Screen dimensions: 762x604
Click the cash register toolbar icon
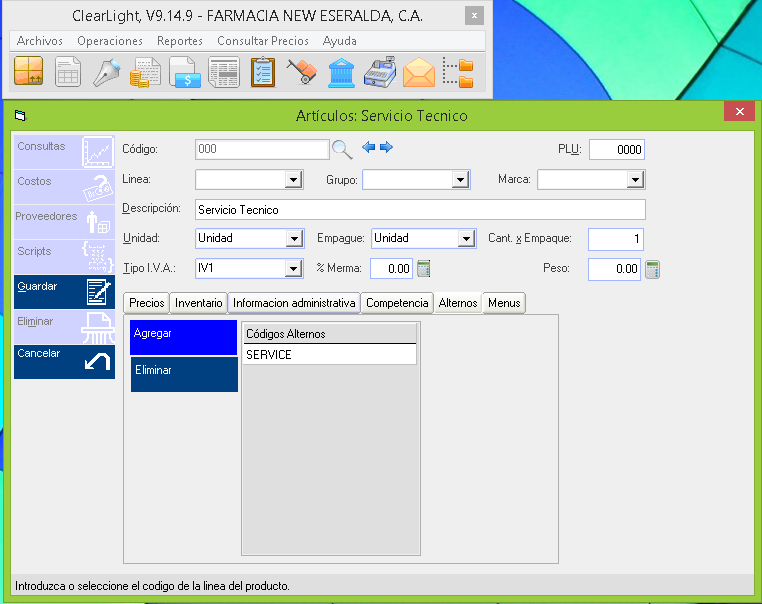click(x=380, y=73)
